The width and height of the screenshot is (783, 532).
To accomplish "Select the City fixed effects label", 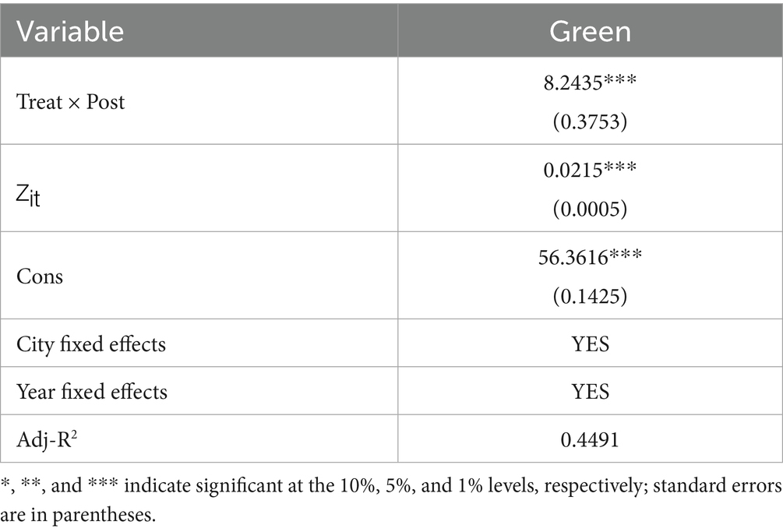I will pos(91,344).
